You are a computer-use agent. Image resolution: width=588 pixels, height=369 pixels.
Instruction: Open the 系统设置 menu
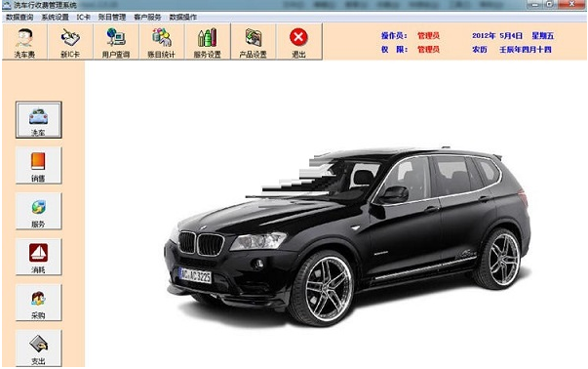click(55, 18)
